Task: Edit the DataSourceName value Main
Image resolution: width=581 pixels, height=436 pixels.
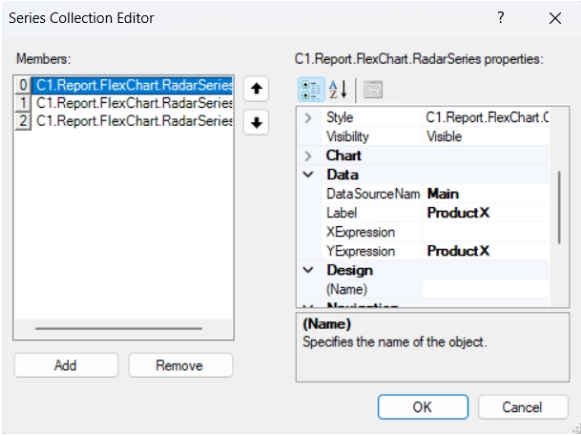Action: [486, 194]
